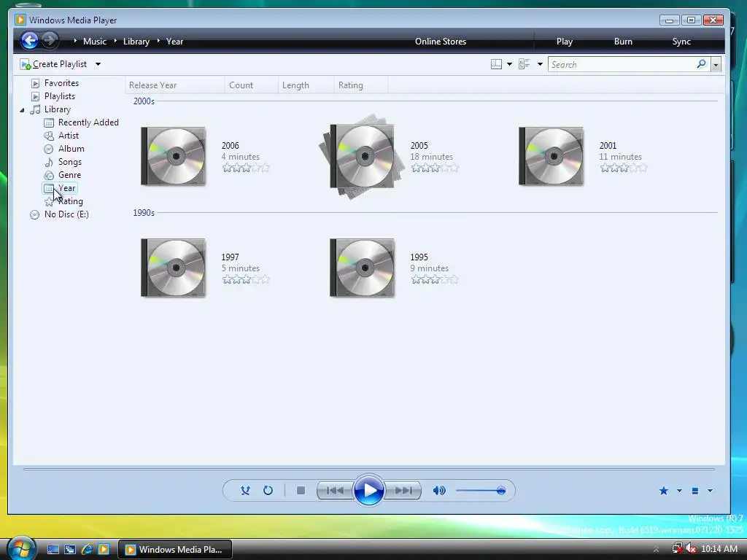The height and width of the screenshot is (560, 747).
Task: Select the 2001 album thumbnail
Action: [x=551, y=156]
